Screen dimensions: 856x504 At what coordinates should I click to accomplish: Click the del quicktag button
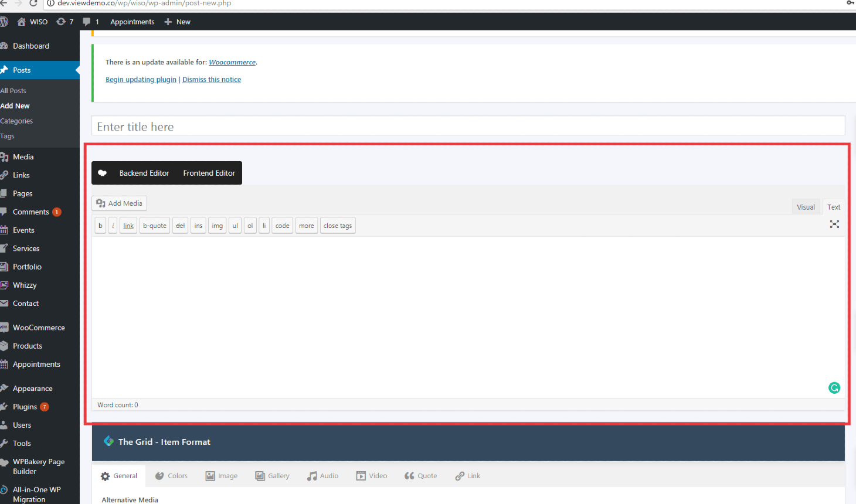[x=181, y=226]
